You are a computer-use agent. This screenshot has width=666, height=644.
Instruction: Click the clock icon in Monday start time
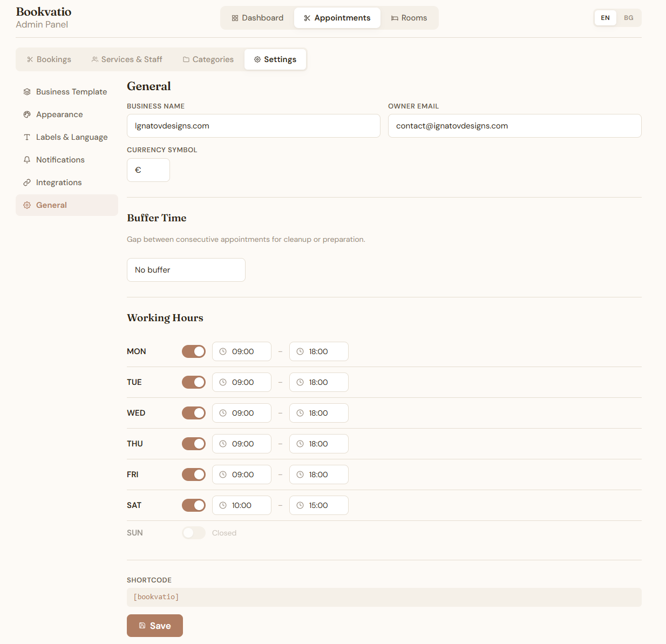pos(223,351)
